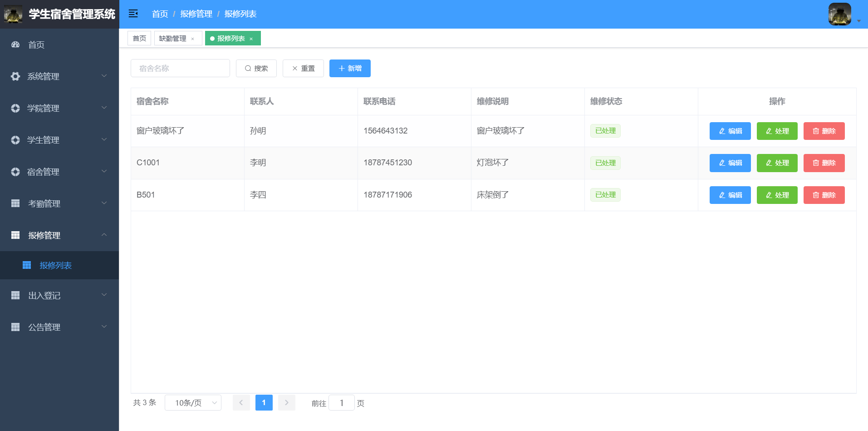Expand the 公告管理 menu chevron

[x=104, y=327]
